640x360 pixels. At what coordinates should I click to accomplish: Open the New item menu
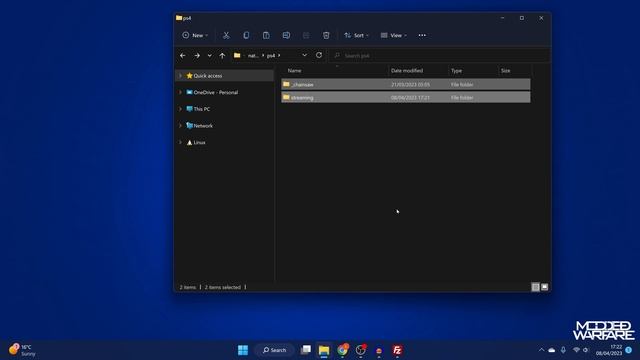(195, 36)
